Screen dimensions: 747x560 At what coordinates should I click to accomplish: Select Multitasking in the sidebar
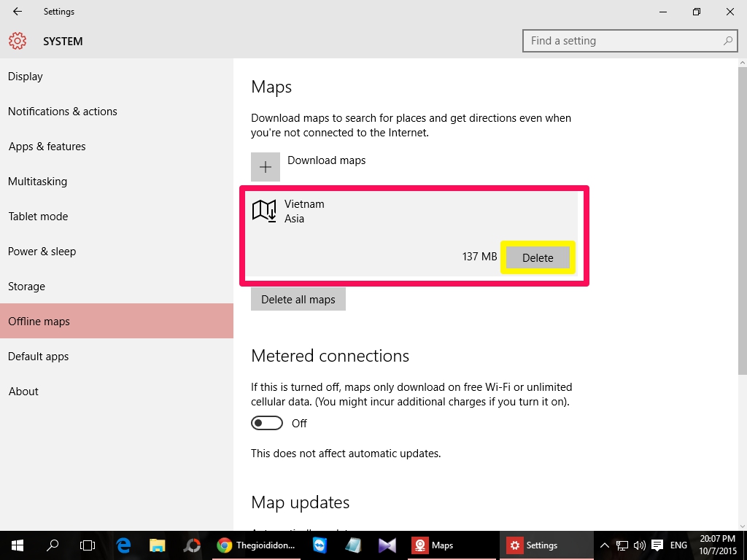click(x=117, y=182)
